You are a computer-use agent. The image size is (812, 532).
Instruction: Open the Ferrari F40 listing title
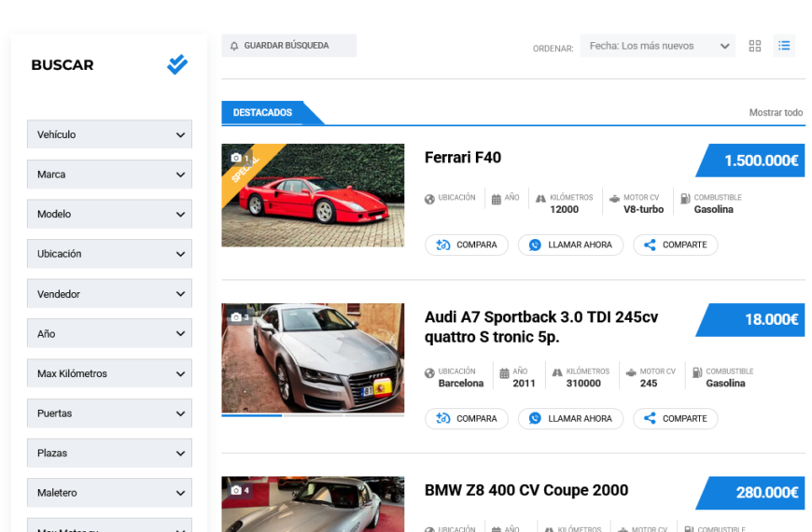[x=462, y=158]
